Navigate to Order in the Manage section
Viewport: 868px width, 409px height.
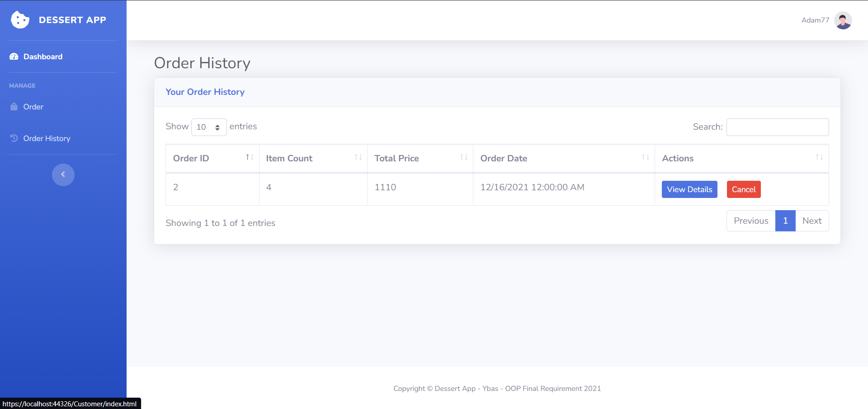tap(33, 106)
